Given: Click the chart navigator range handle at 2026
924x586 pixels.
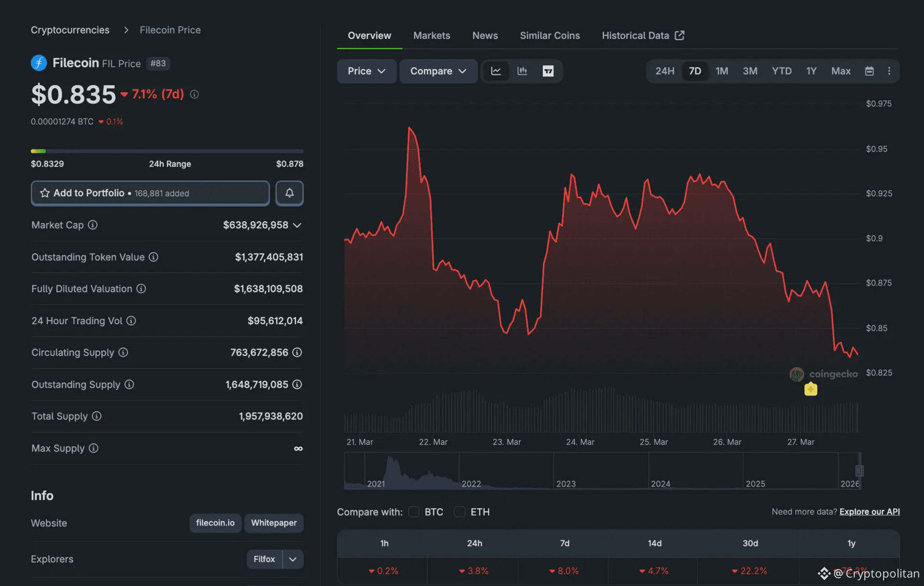Looking at the screenshot, I should coord(860,471).
